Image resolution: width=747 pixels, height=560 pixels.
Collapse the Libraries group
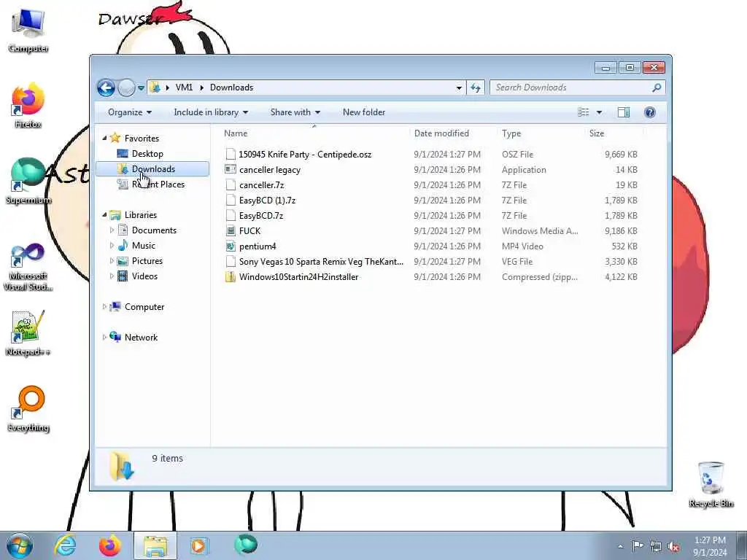coord(105,215)
